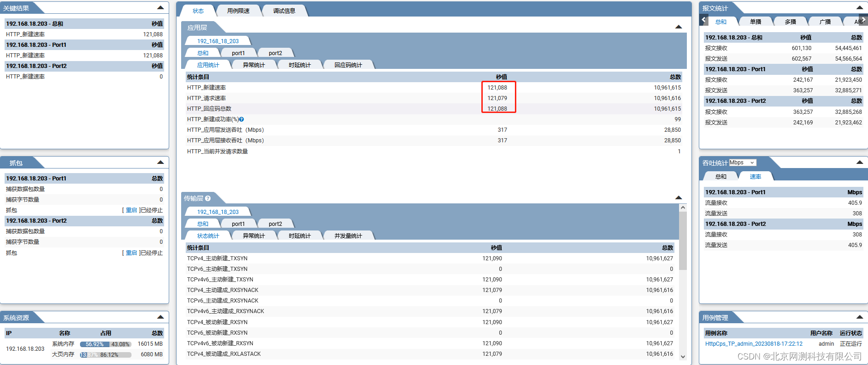Switch to the 调试信息 tab

[284, 11]
